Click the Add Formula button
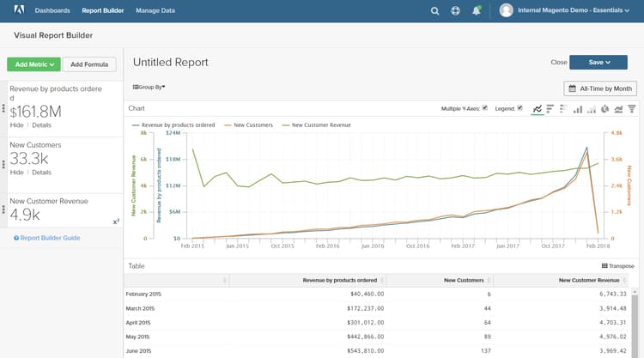 click(x=89, y=64)
